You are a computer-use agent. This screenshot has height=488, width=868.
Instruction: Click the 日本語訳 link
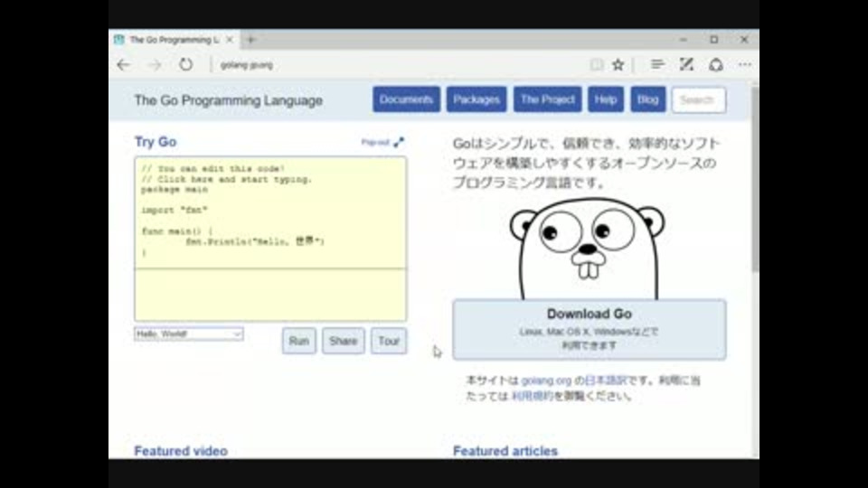(605, 380)
